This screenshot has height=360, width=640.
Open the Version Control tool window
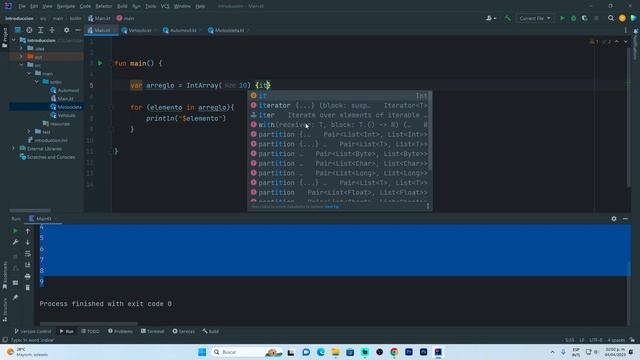(x=33, y=331)
